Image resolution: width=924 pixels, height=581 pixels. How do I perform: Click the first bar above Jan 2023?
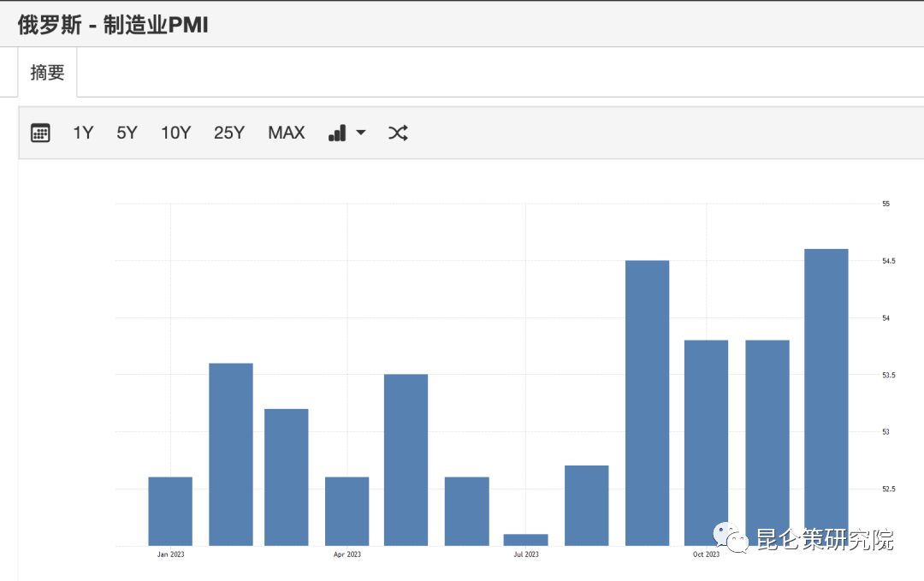tap(170, 511)
